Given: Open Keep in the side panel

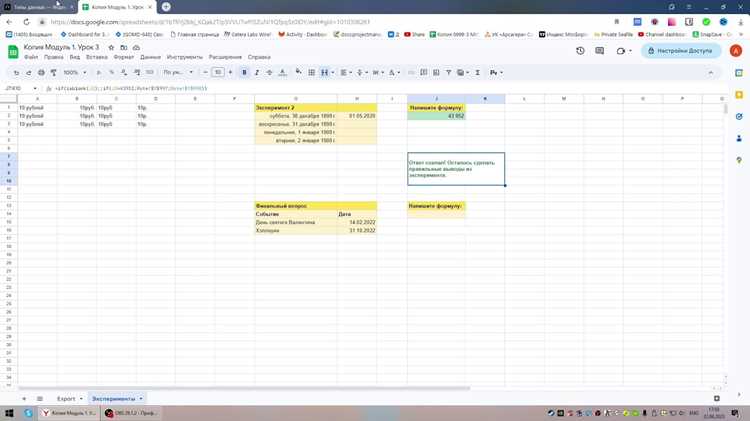Looking at the screenshot, I should [x=739, y=95].
